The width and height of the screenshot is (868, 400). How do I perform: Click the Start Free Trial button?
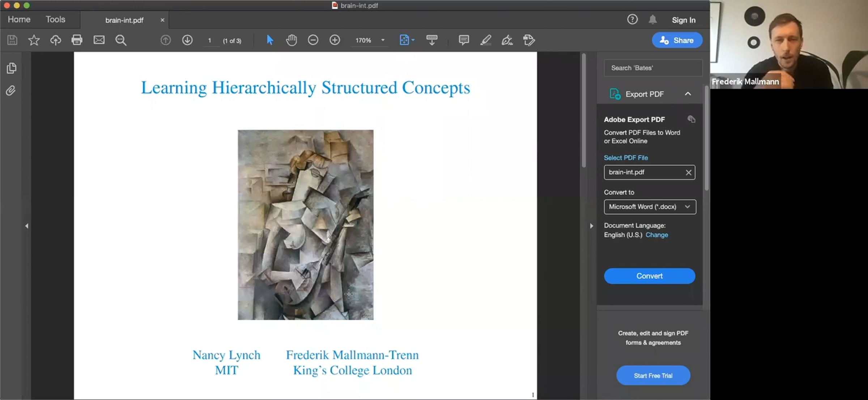tap(653, 375)
